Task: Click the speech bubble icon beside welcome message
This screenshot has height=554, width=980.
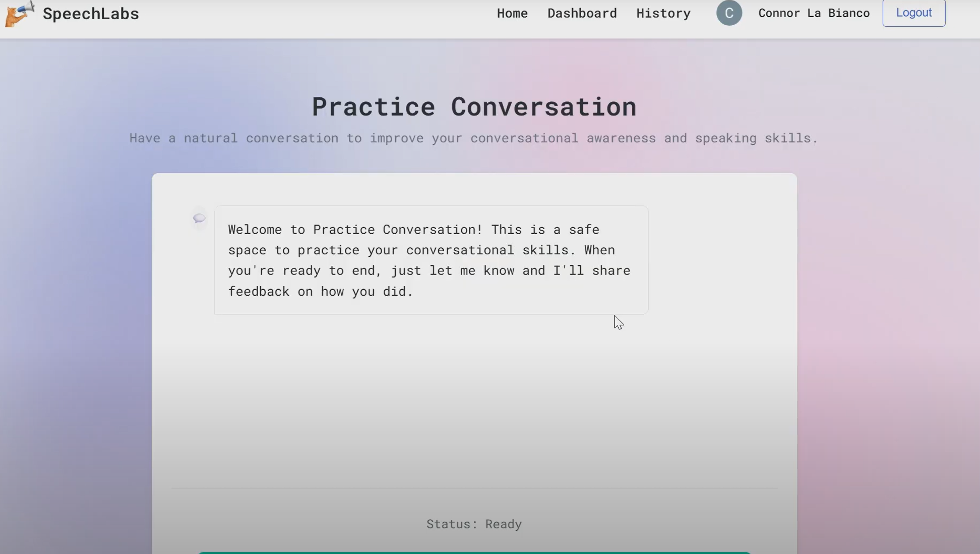Action: tap(199, 218)
